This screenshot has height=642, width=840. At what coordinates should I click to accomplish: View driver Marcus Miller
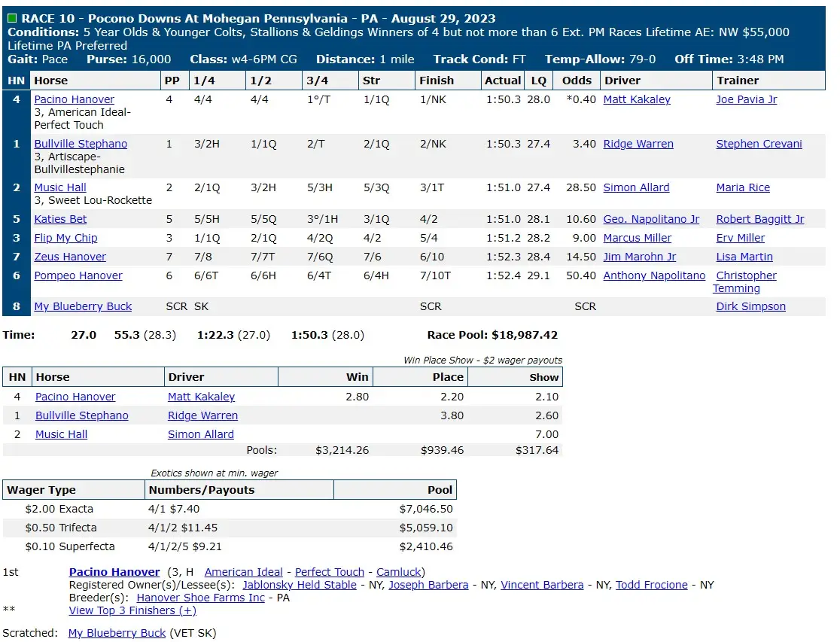tap(637, 238)
